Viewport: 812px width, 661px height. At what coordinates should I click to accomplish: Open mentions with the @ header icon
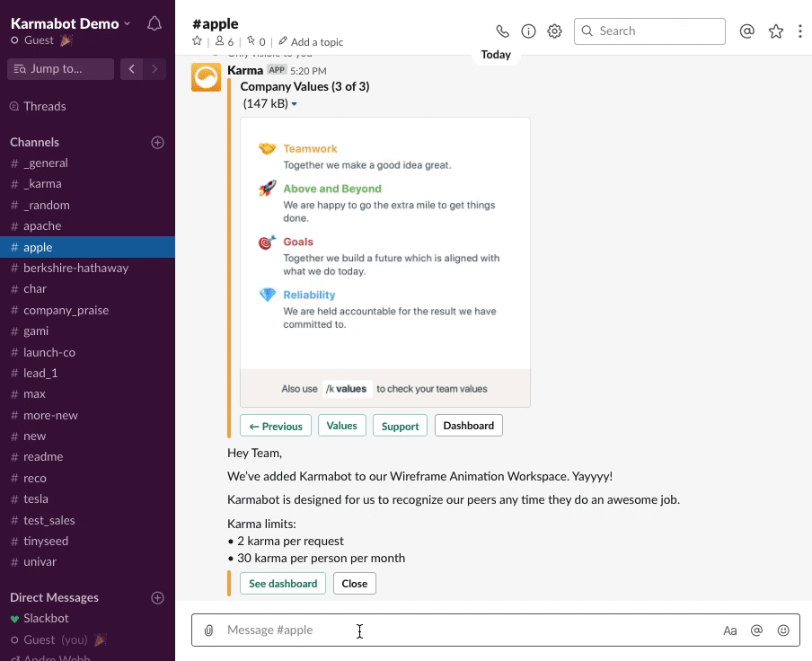tap(746, 31)
